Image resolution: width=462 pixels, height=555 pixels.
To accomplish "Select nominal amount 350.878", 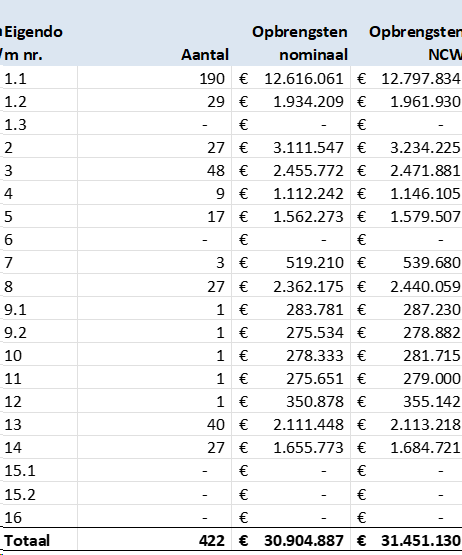I will (x=315, y=402).
